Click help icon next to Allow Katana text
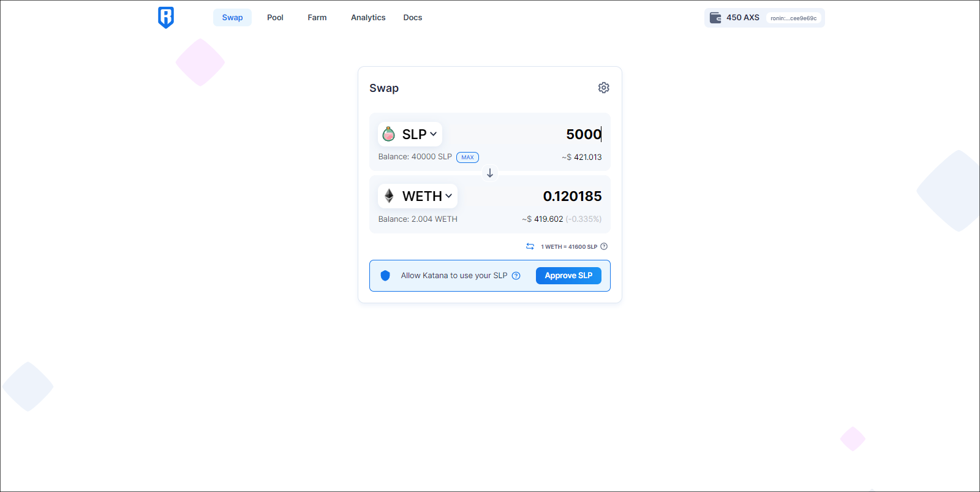The width and height of the screenshot is (980, 492). click(x=516, y=276)
